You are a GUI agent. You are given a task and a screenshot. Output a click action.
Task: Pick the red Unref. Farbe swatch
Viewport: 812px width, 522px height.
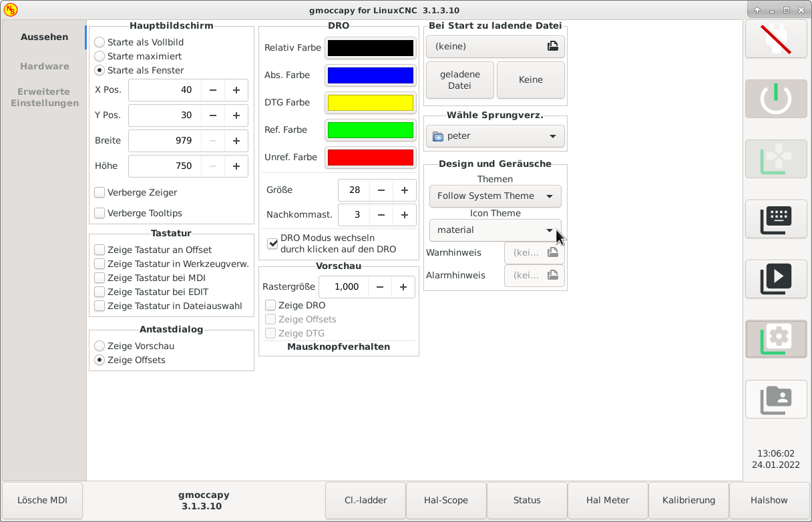click(371, 158)
